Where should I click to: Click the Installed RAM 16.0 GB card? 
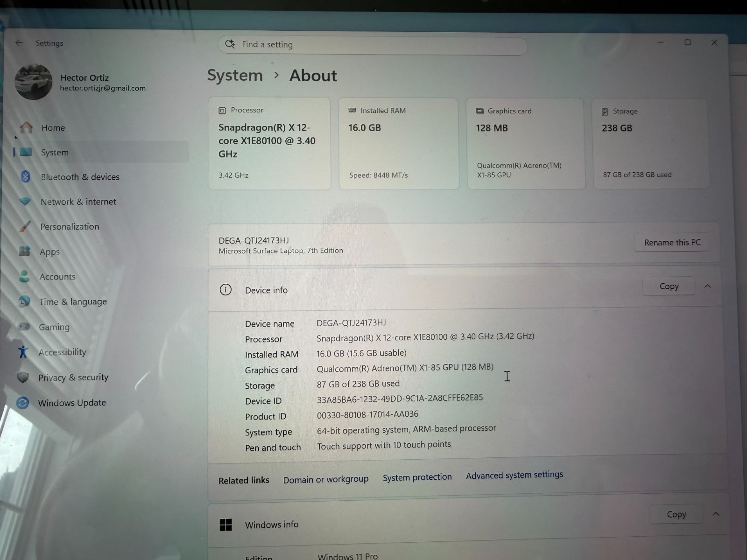coord(399,144)
